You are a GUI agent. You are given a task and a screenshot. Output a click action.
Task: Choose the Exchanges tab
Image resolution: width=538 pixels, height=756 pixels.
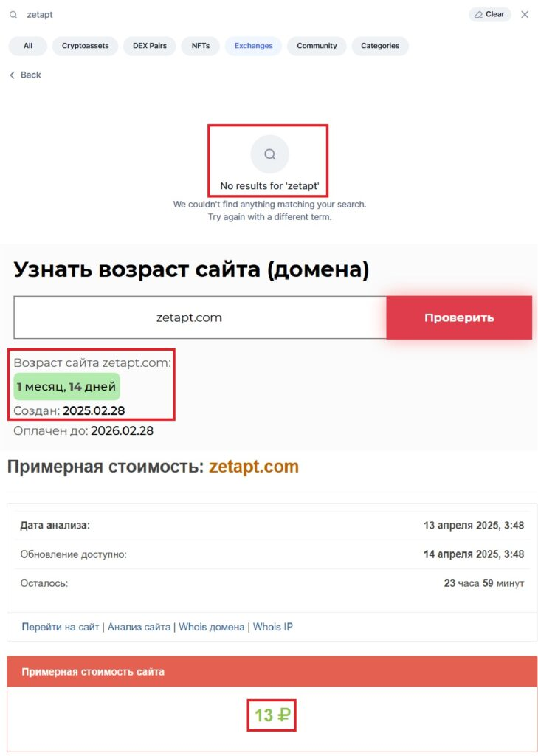pos(254,46)
